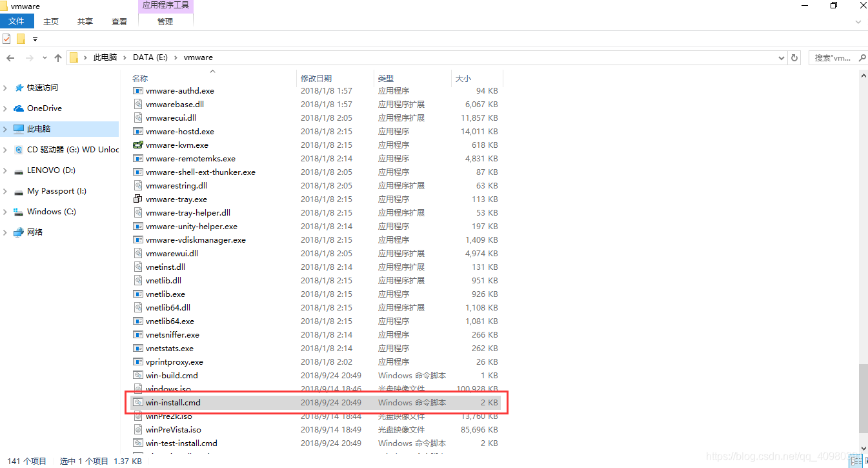Expand the This PC tree node
The height and width of the screenshot is (468, 868).
(x=5, y=129)
